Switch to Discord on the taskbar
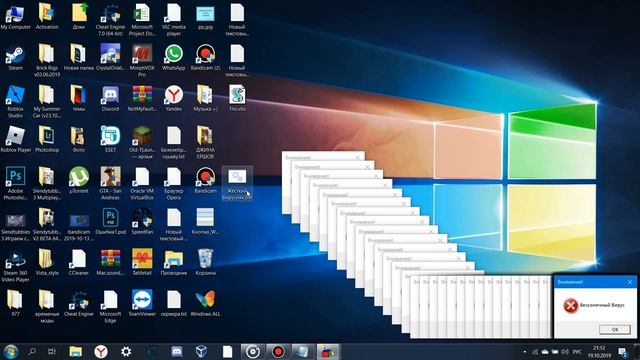Screen dimensions: 640x360 click(x=177, y=351)
